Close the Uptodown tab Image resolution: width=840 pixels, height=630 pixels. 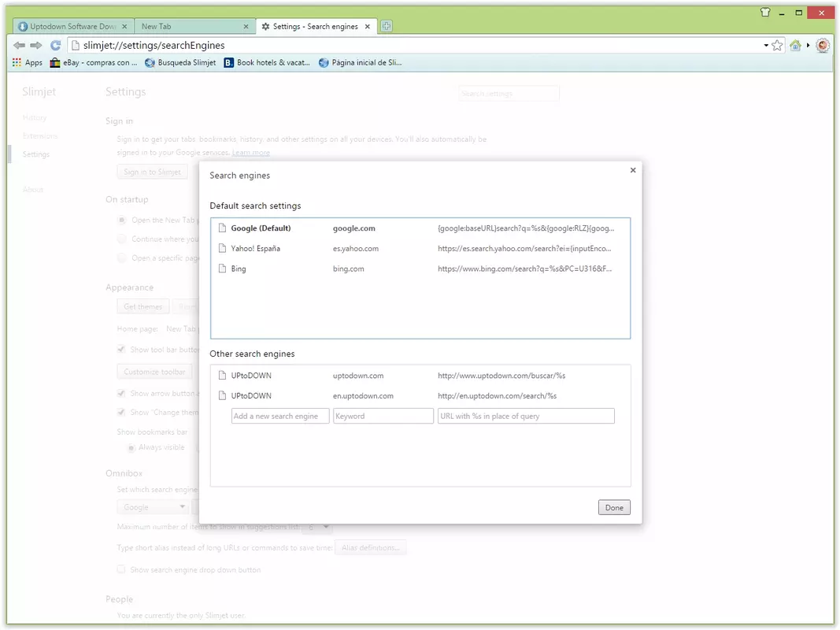tap(124, 26)
